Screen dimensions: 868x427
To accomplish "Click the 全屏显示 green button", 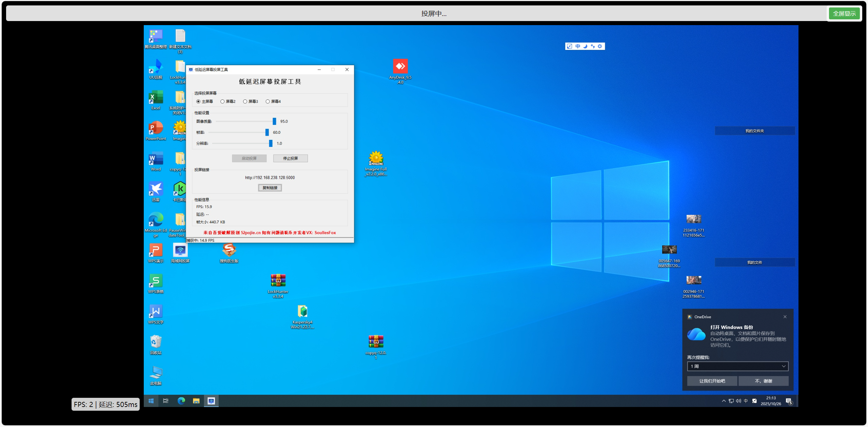I will [844, 14].
